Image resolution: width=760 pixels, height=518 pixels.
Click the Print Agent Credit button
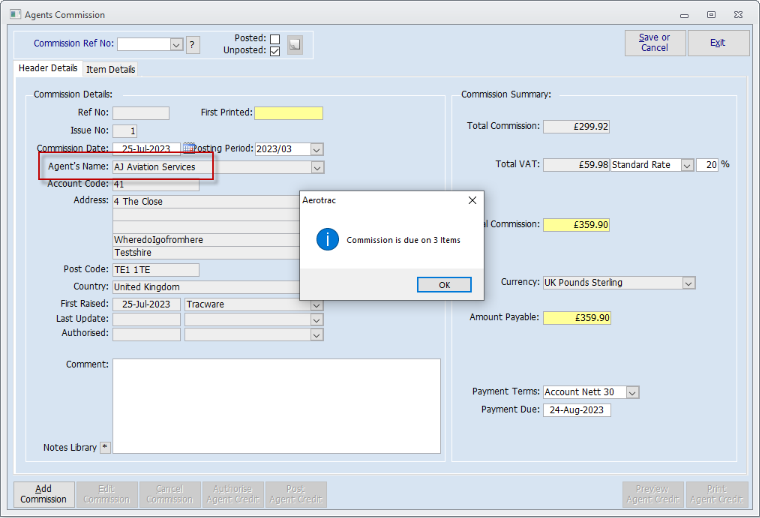click(x=716, y=494)
